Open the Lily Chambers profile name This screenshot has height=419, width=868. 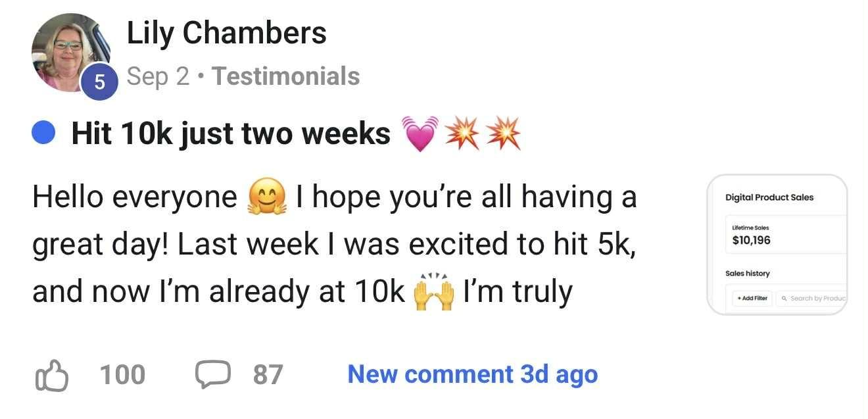[226, 33]
